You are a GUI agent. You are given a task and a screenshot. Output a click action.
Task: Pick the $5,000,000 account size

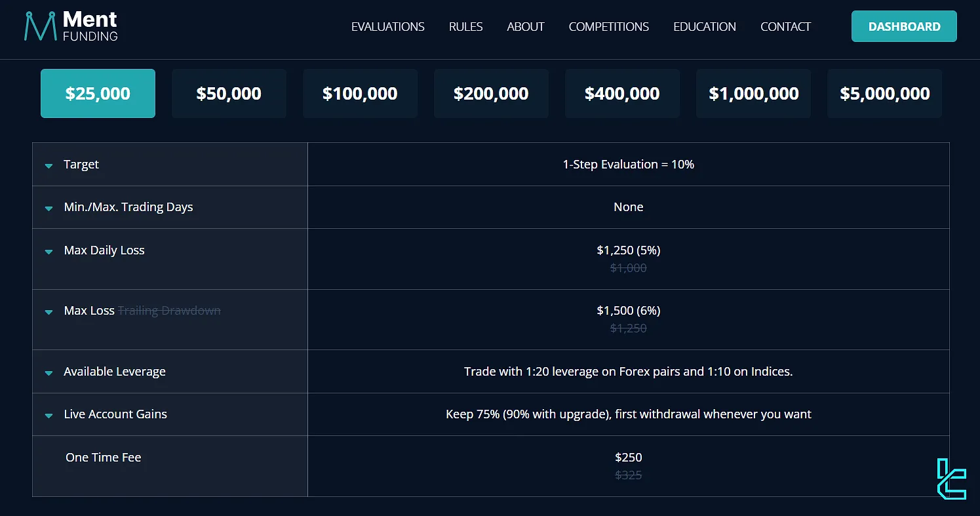click(x=884, y=94)
